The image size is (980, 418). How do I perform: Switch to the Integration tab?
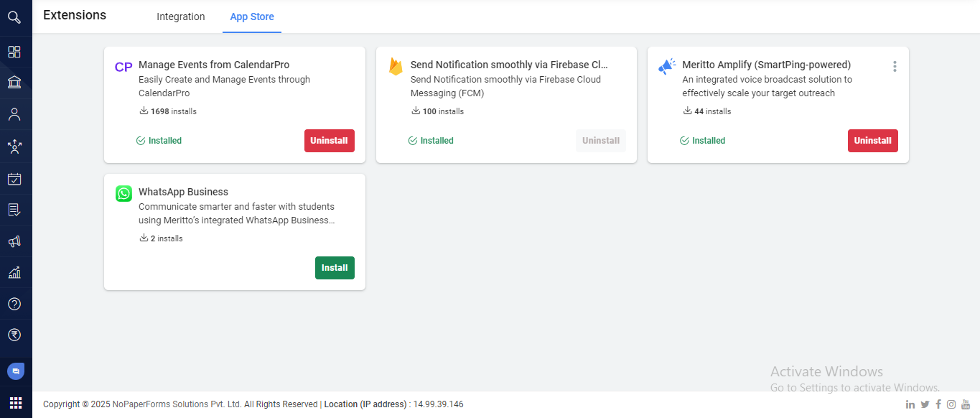click(x=181, y=17)
